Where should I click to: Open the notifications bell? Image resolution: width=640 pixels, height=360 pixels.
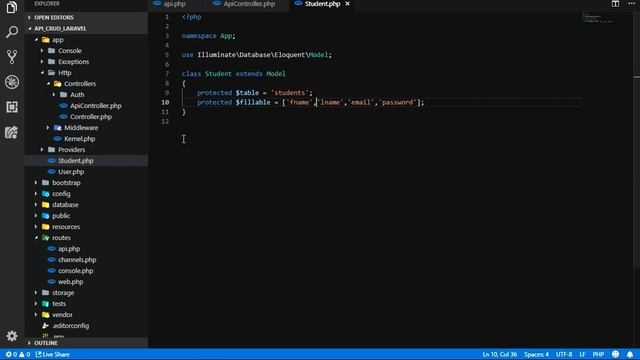[630, 354]
